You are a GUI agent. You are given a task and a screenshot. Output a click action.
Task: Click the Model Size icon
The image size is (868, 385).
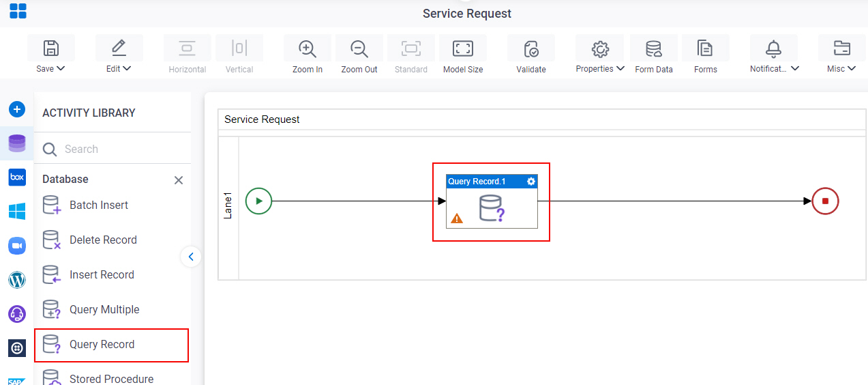463,48
